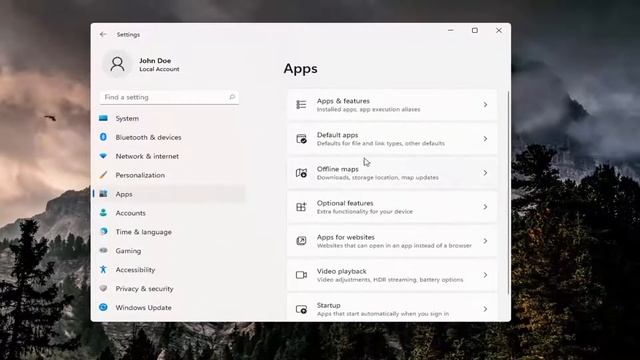Image resolution: width=640 pixels, height=360 pixels.
Task: Click the Apps sidebar icon
Action: coord(103,194)
